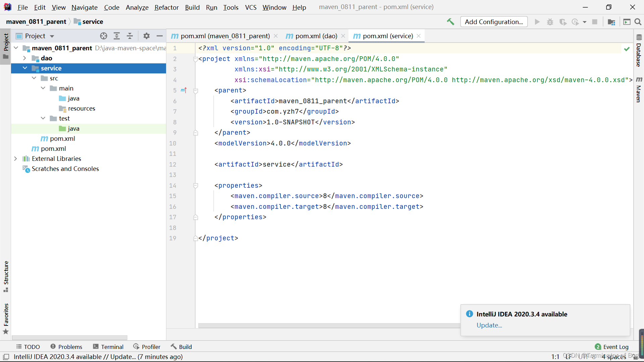Screen dimensions: 644x362
Task: Expand External Libraries node
Action: point(15,159)
